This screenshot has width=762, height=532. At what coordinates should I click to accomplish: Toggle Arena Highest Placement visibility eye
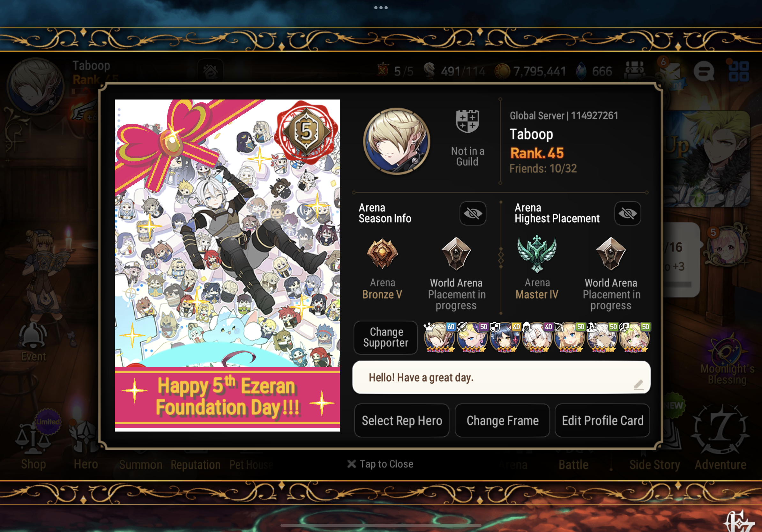(627, 213)
